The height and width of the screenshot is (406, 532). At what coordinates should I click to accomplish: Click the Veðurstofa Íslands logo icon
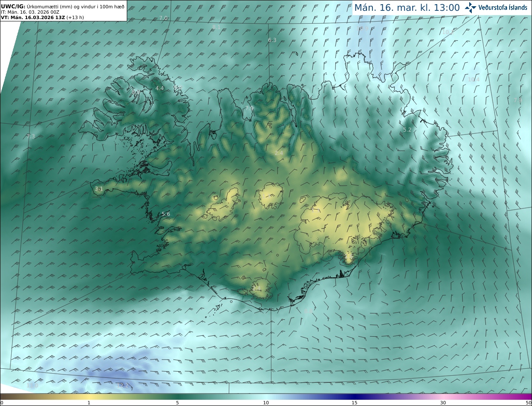click(470, 7)
